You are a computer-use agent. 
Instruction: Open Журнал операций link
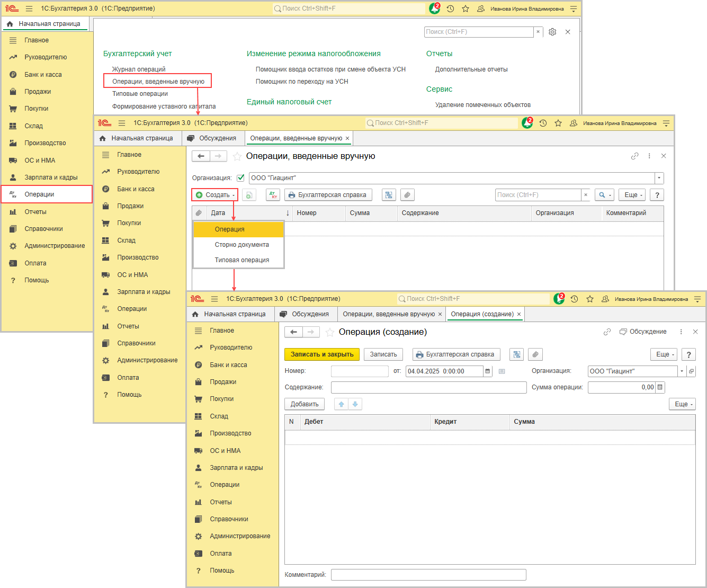click(x=139, y=69)
